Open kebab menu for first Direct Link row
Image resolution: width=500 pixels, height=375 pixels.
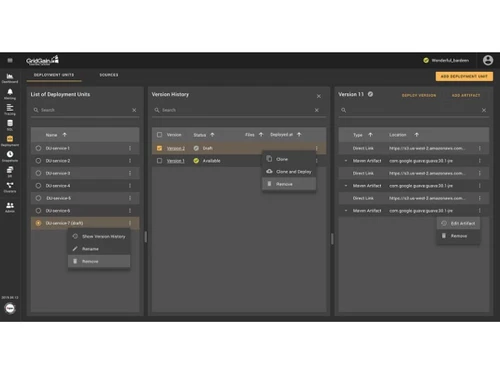point(480,148)
